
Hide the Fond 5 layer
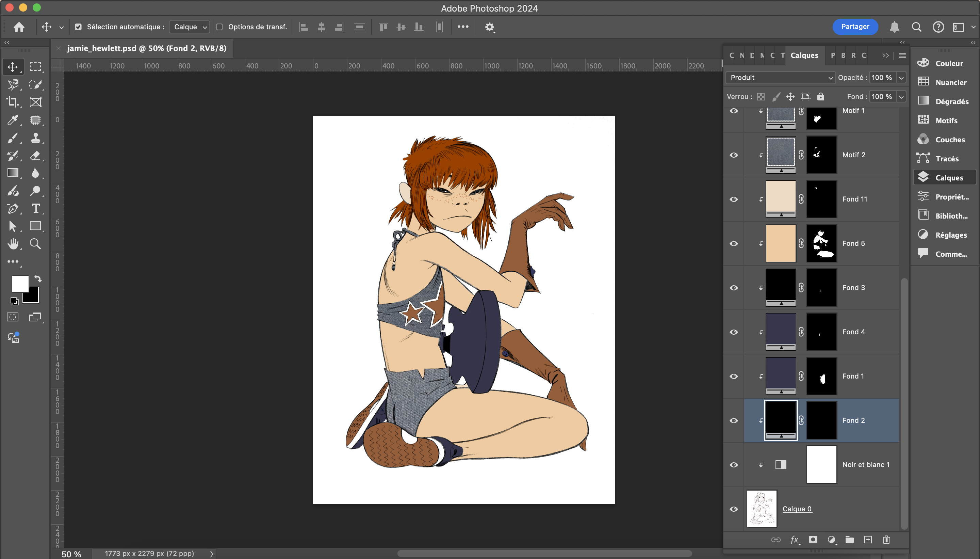[x=734, y=243]
